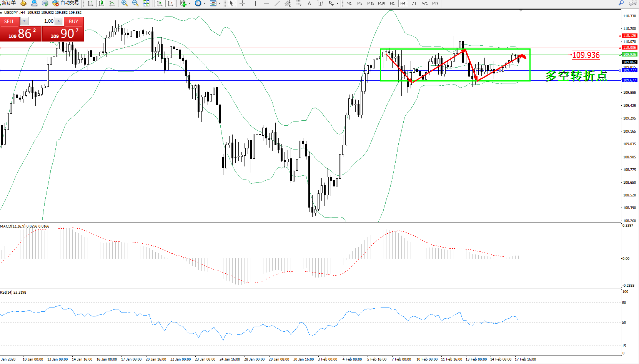The image size is (639, 364).
Task: Open the chart templates dropdown
Action: pyautogui.click(x=220, y=3)
